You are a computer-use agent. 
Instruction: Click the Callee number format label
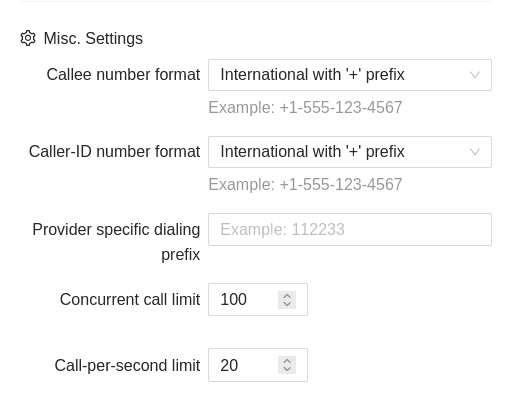[123, 74]
